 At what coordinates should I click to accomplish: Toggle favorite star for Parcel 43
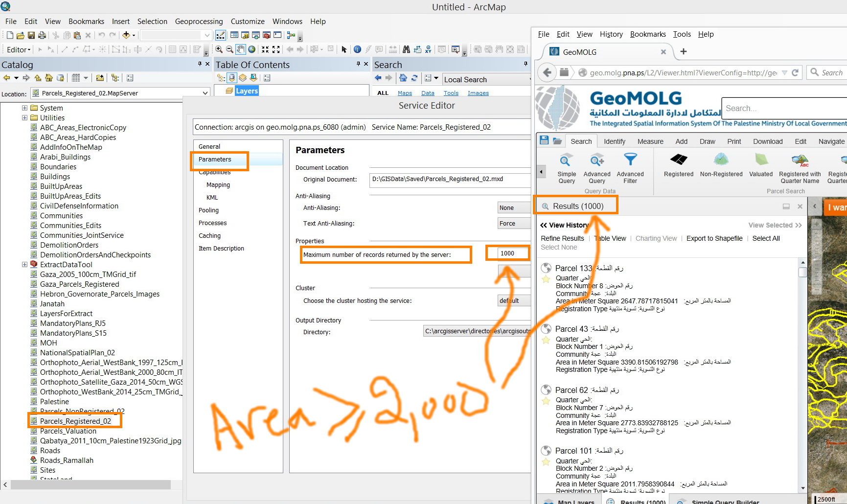546,340
